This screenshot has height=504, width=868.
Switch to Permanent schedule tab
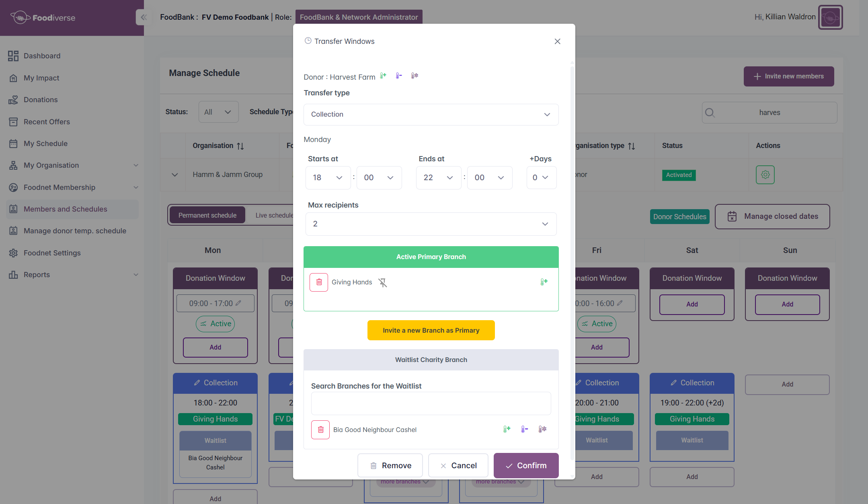pos(207,216)
